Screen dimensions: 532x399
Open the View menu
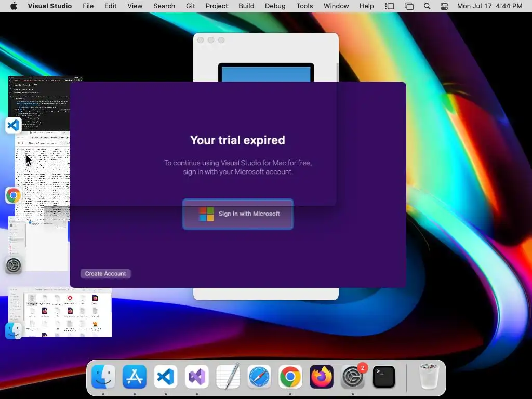click(x=135, y=6)
